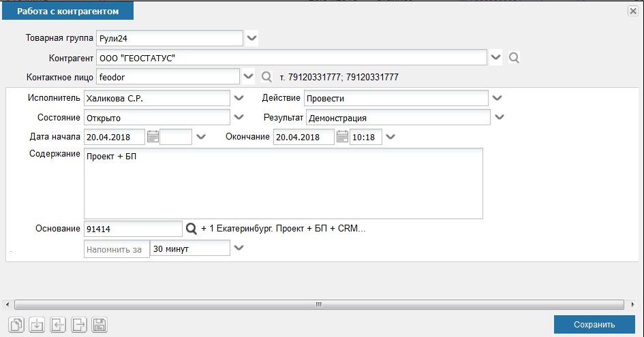The image size is (644, 337).
Task: Click the horizontal scrollbar thumb
Action: [319, 304]
